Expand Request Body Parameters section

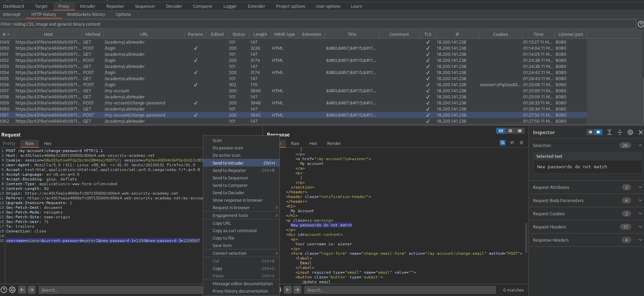[x=640, y=200]
